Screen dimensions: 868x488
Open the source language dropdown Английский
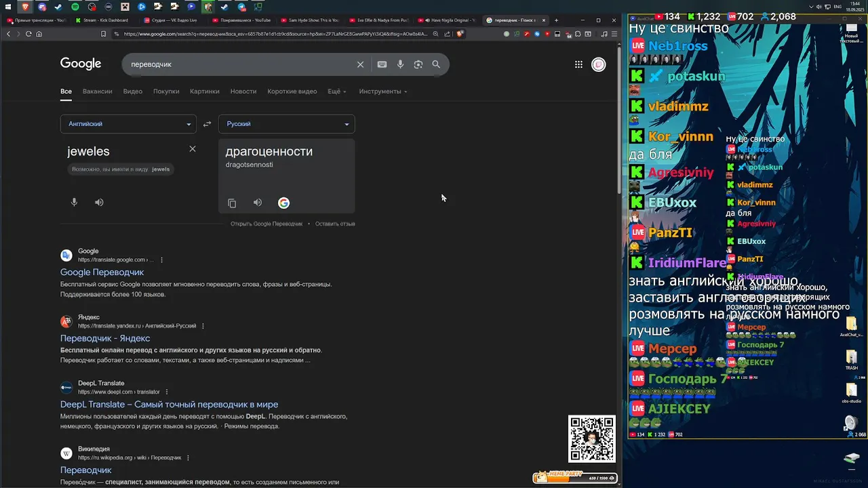(x=128, y=124)
